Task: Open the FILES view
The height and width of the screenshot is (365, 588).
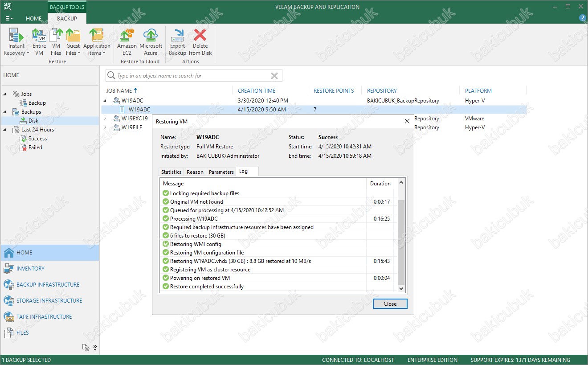Action: click(x=49, y=333)
